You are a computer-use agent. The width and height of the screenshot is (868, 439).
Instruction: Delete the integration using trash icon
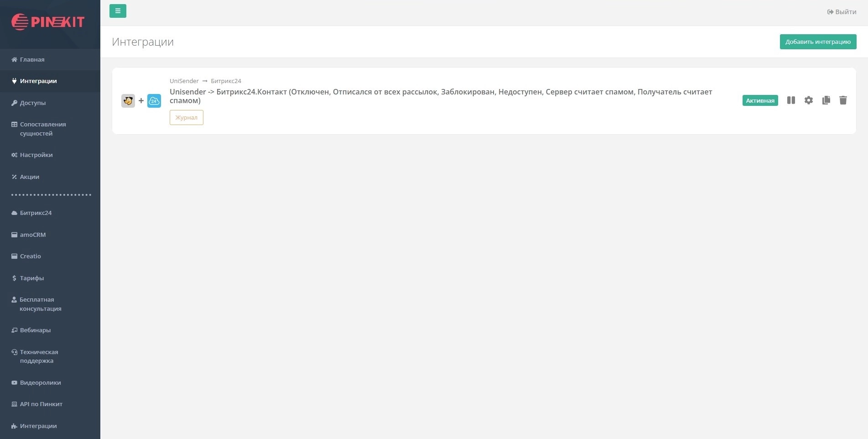[843, 100]
